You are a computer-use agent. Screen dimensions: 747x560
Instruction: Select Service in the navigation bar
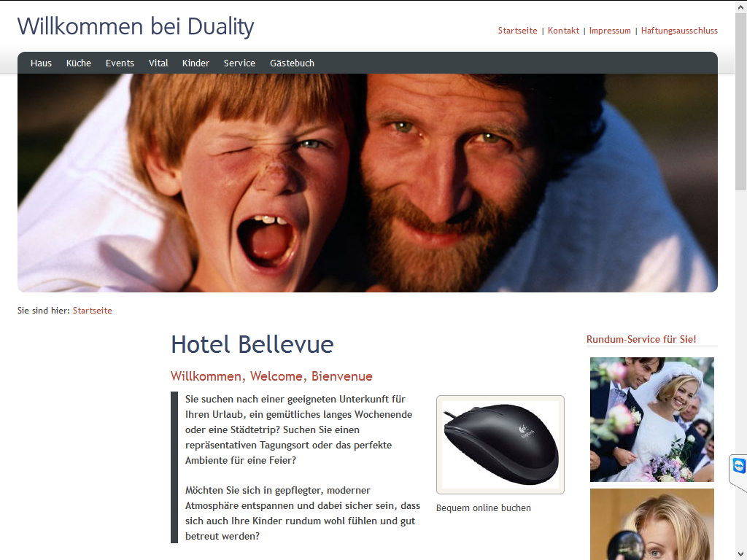click(239, 63)
